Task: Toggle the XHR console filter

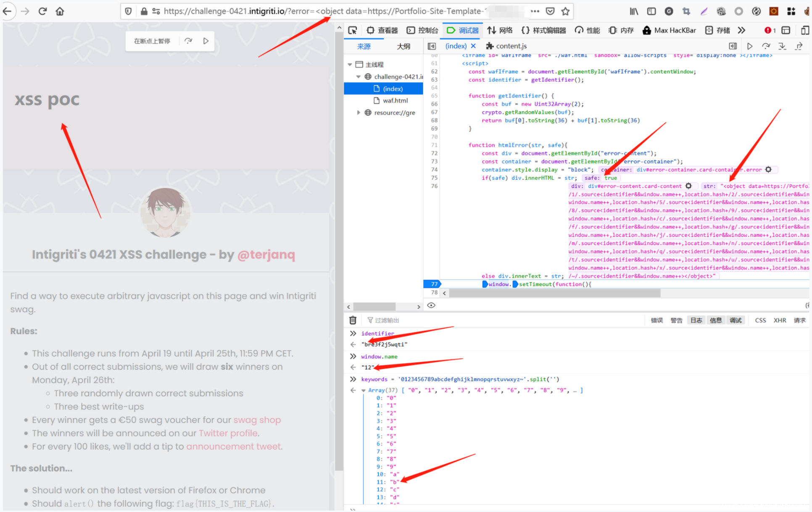Action: pyautogui.click(x=780, y=320)
